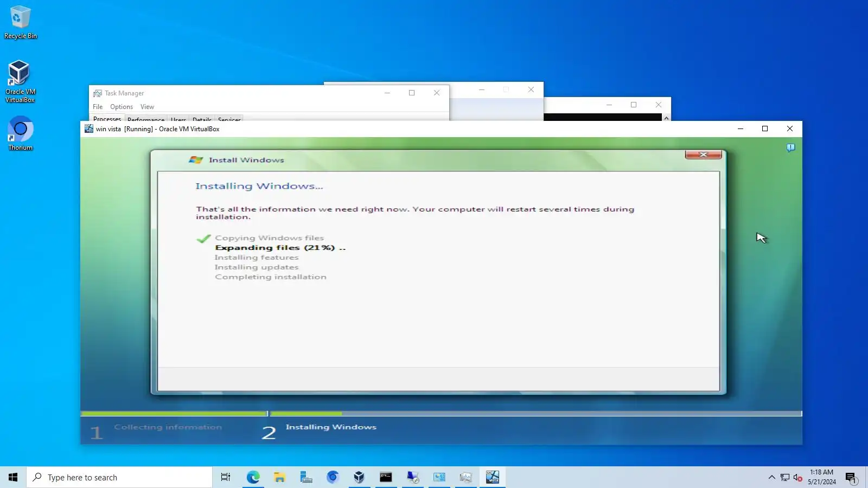Open the View menu in Task Manager

pyautogui.click(x=147, y=107)
